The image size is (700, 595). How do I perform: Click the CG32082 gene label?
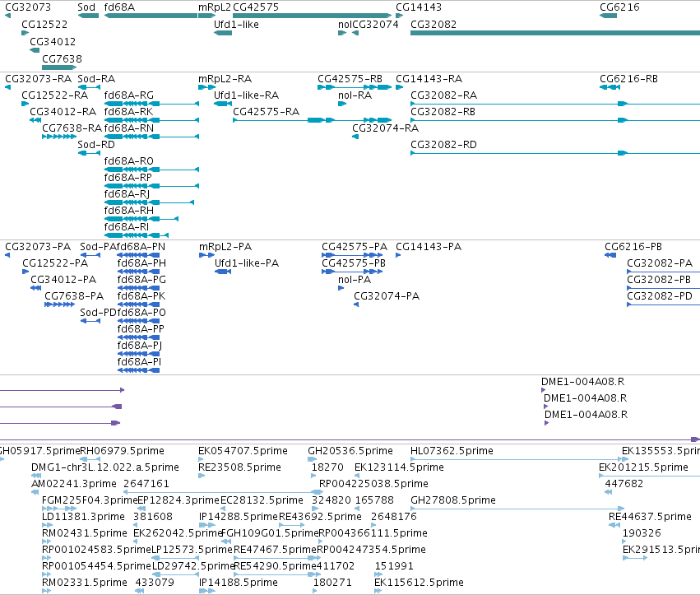click(x=433, y=25)
